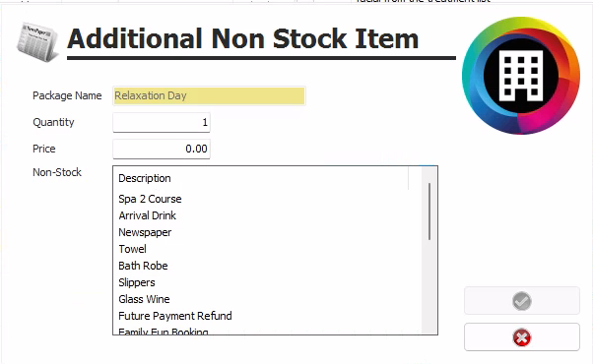Image resolution: width=593 pixels, height=364 pixels.
Task: Click the scrollbar track below the thumb
Action: (x=429, y=287)
